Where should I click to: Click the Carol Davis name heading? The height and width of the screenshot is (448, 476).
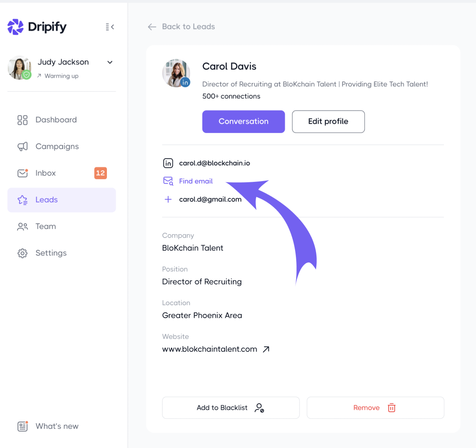pos(229,66)
